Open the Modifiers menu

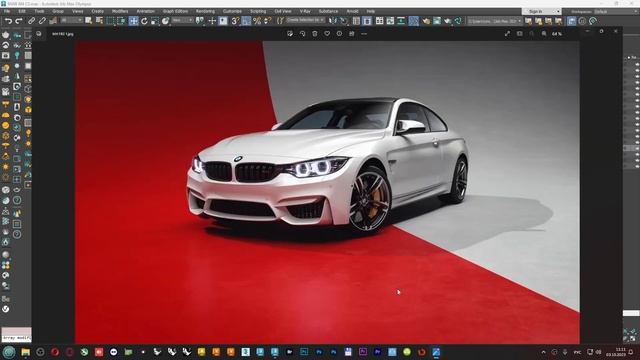pyautogui.click(x=120, y=11)
